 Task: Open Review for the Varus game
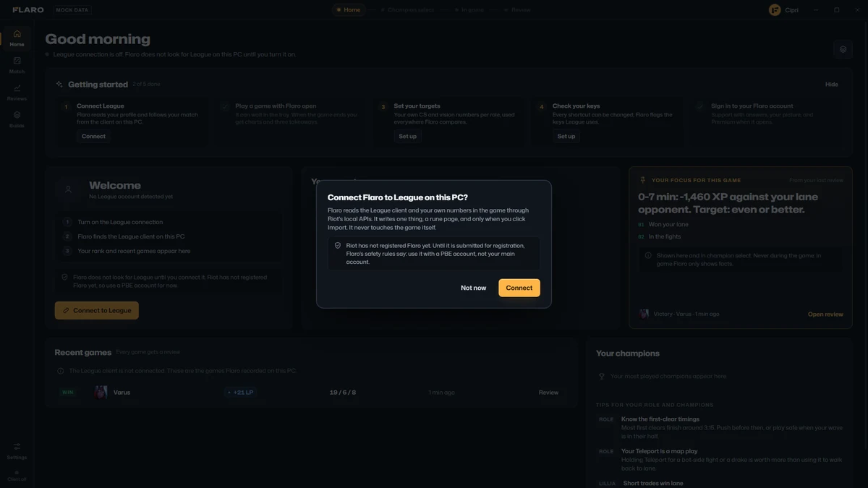548,393
